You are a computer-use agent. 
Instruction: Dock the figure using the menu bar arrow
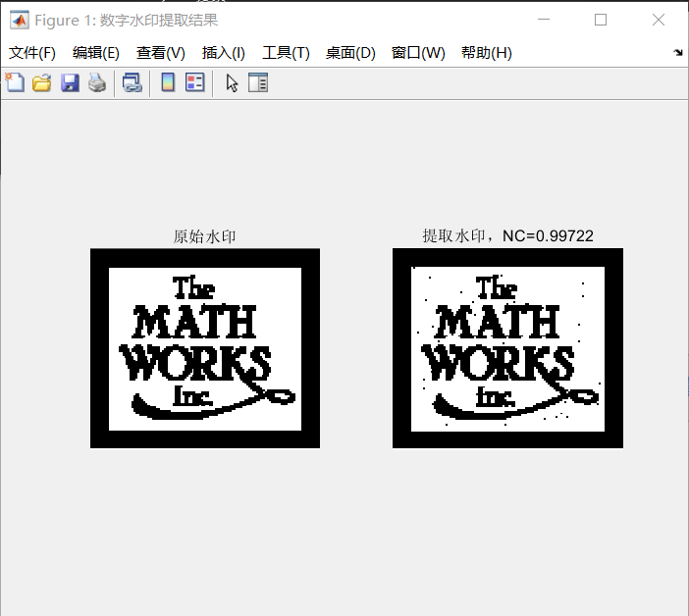677,53
